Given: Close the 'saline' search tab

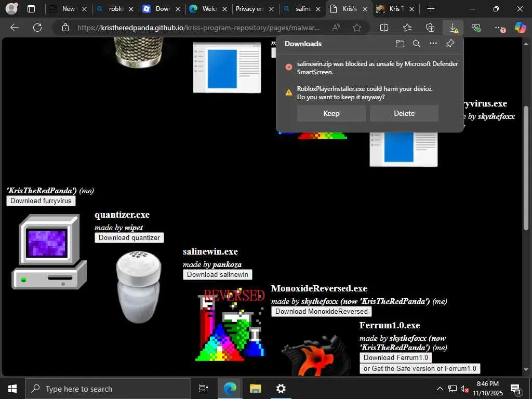Looking at the screenshot, I should 318,9.
